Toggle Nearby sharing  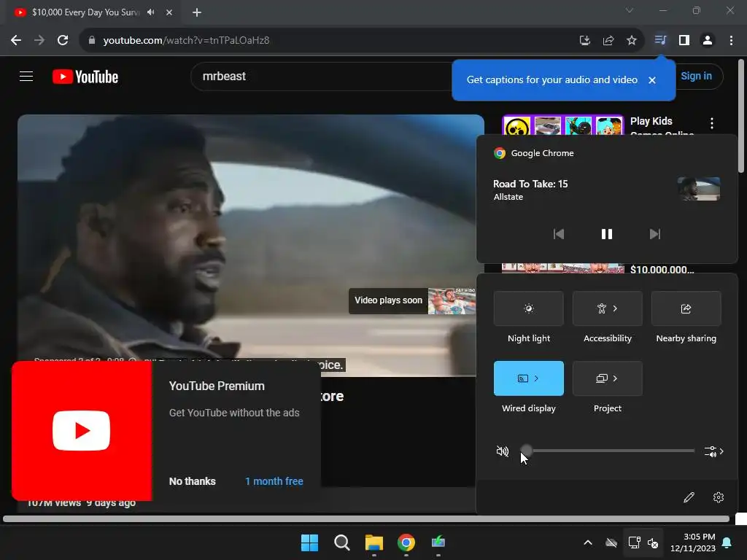[686, 308]
